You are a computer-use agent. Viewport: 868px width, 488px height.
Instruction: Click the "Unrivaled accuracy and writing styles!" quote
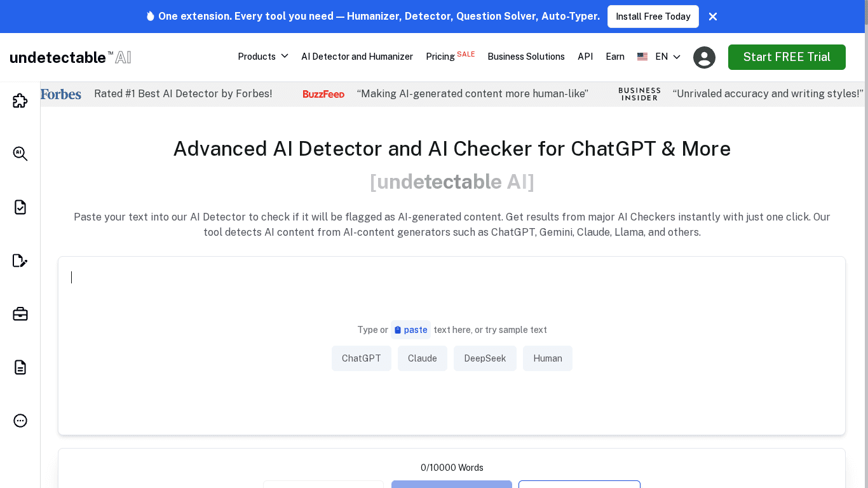[x=768, y=94]
